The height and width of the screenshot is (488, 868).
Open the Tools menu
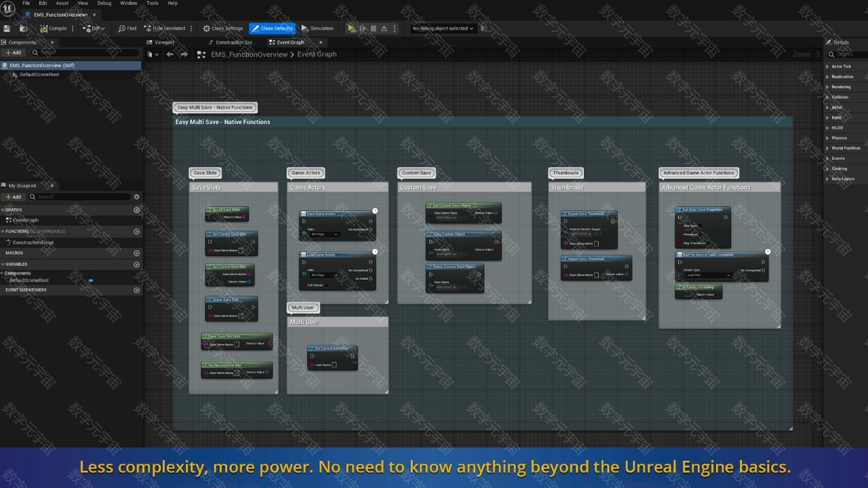(153, 3)
